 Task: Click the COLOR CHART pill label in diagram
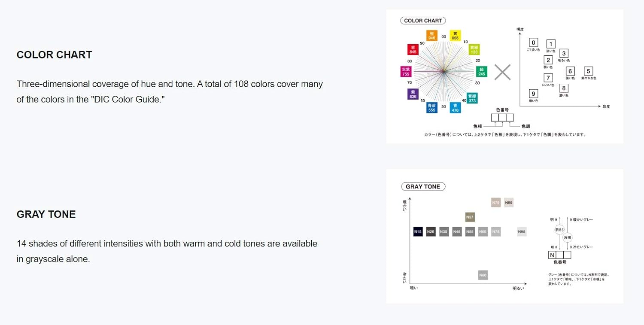(x=423, y=21)
